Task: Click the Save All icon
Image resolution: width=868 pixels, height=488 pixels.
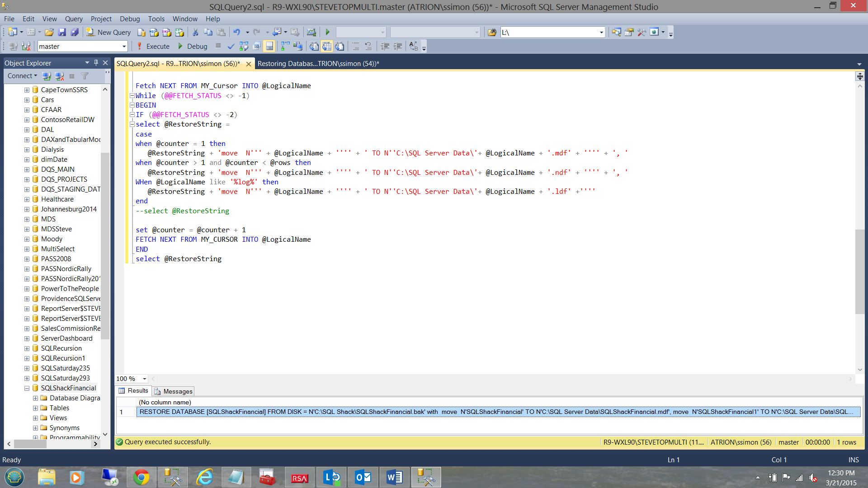Action: (75, 32)
